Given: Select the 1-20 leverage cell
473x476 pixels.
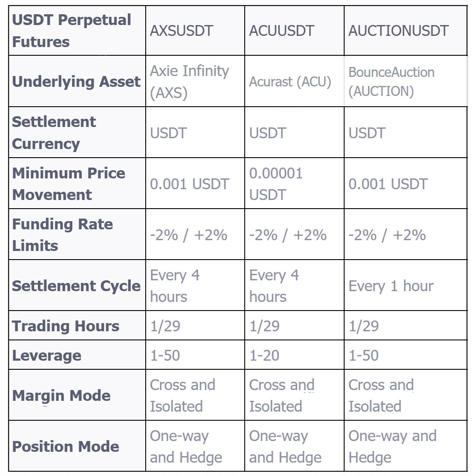Looking at the screenshot, I should (x=265, y=355).
